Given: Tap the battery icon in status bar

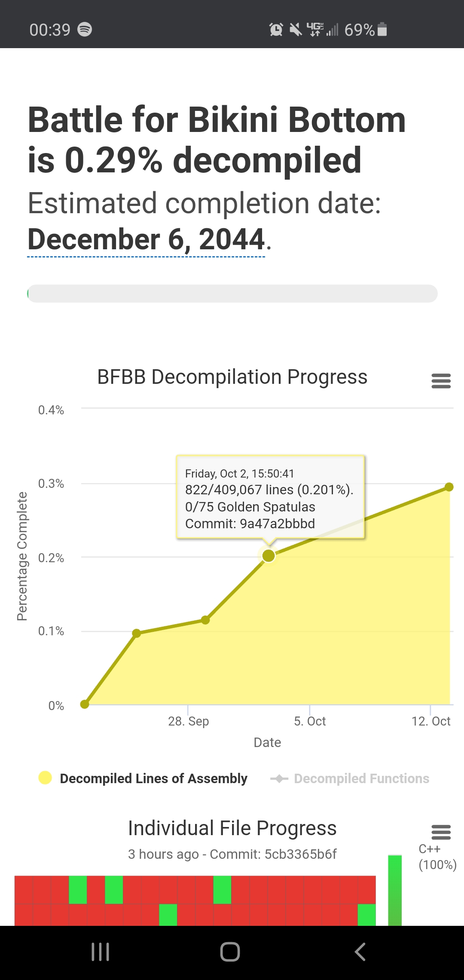Looking at the screenshot, I should coord(382,29).
